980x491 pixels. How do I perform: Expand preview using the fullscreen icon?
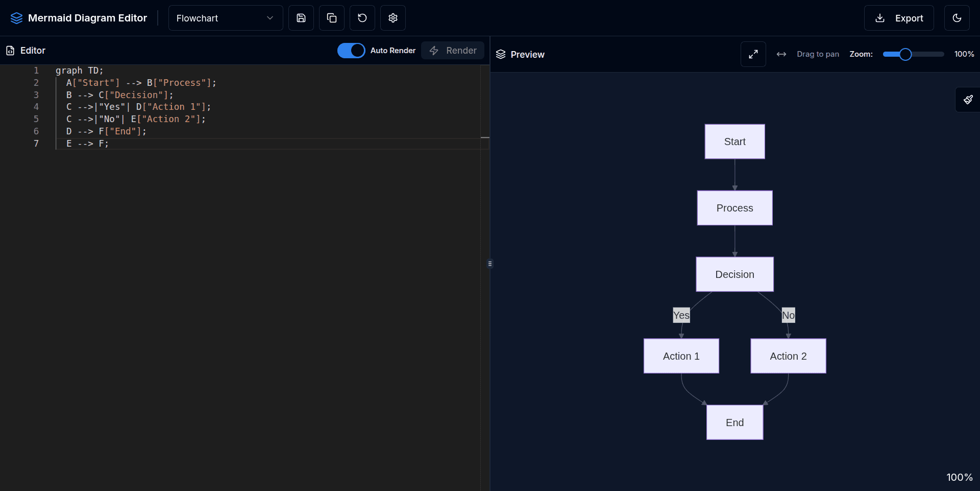(753, 54)
